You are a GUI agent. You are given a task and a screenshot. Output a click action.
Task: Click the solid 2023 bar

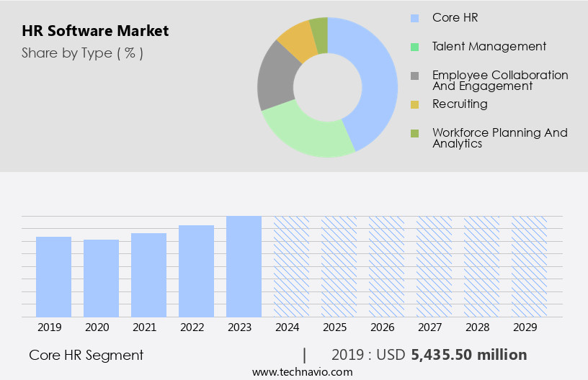pos(244,266)
